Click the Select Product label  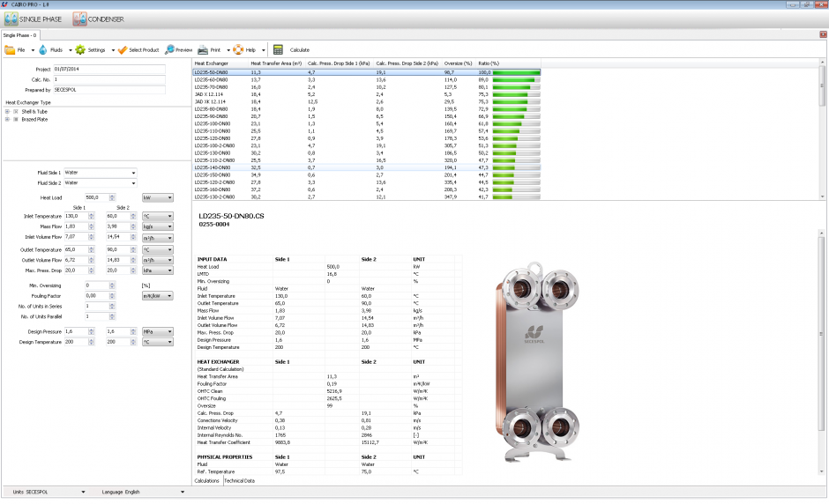pos(144,49)
